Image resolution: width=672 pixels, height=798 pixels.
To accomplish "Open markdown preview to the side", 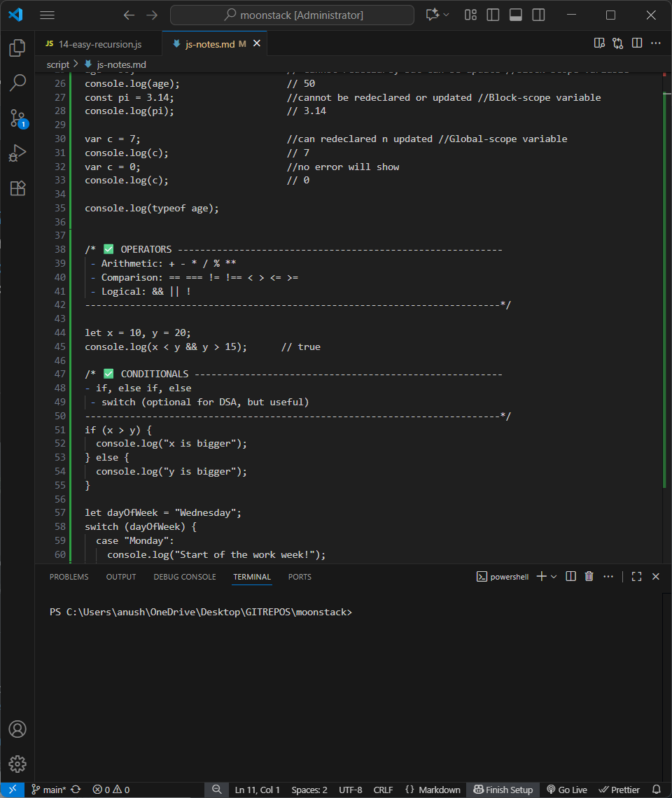I will [x=600, y=43].
